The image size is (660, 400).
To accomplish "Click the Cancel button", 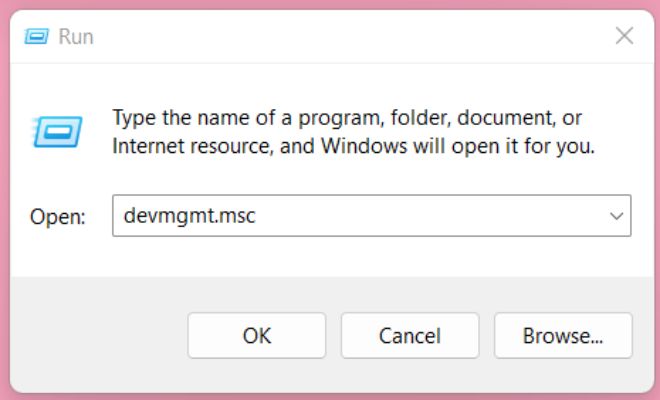I will tap(410, 336).
